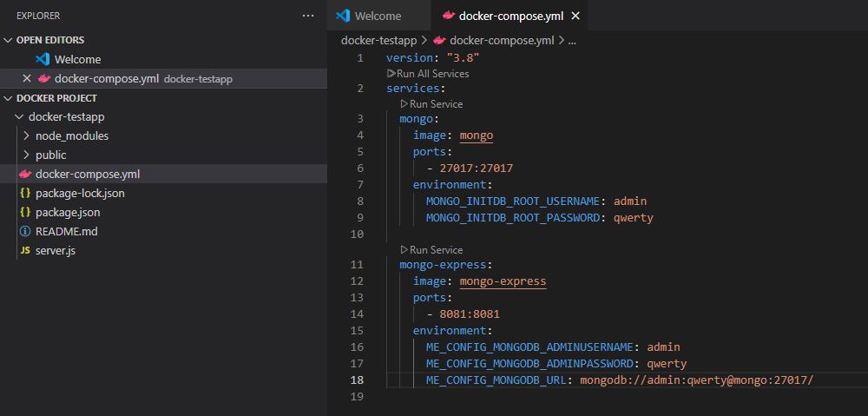Click line number 1 in the gutter
Screen dimensions: 868x416
(360, 57)
